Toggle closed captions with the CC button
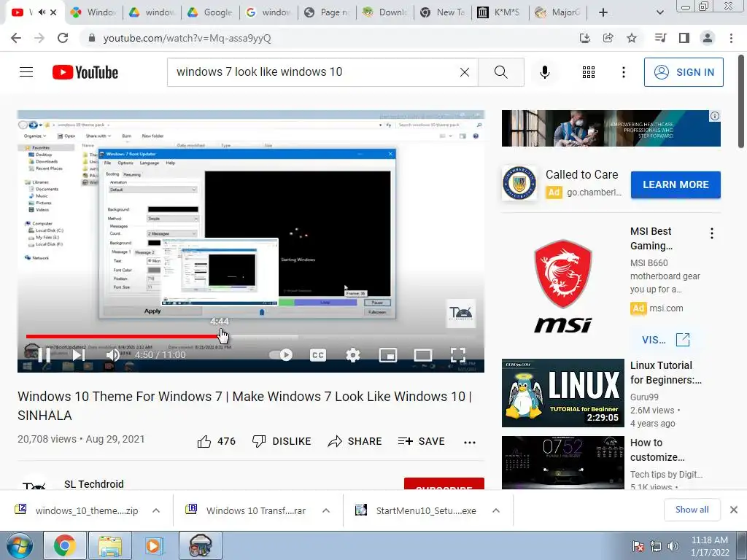747x560 pixels. tap(318, 355)
